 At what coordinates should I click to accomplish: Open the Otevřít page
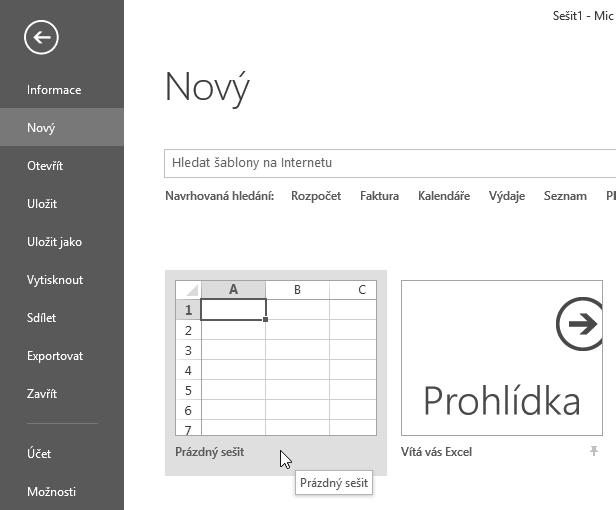[x=62, y=166]
